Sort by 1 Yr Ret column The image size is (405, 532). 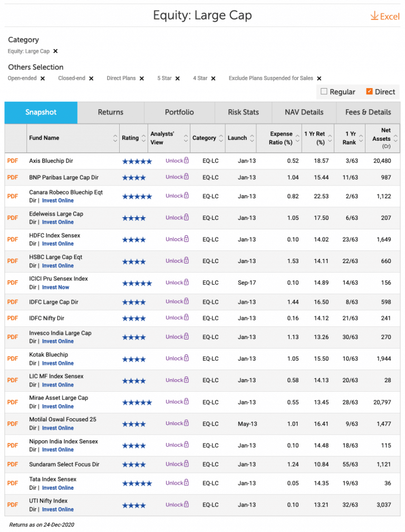(x=330, y=138)
